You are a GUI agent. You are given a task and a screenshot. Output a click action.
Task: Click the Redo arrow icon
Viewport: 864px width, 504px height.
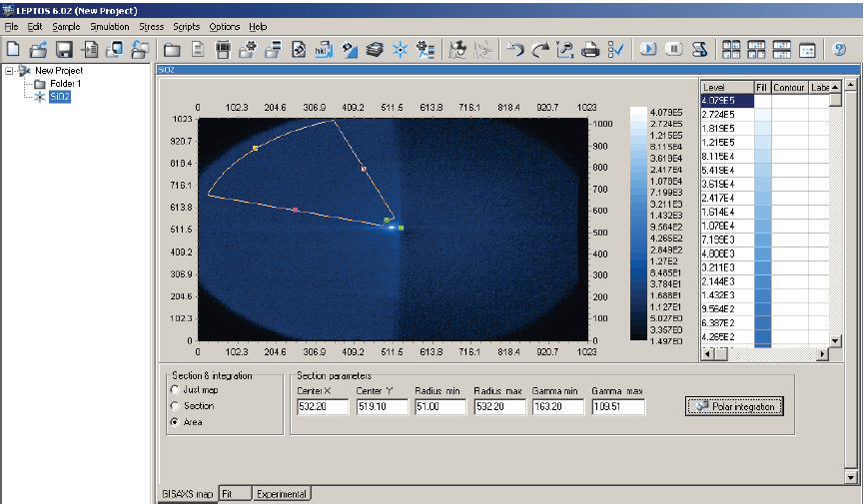pyautogui.click(x=539, y=49)
